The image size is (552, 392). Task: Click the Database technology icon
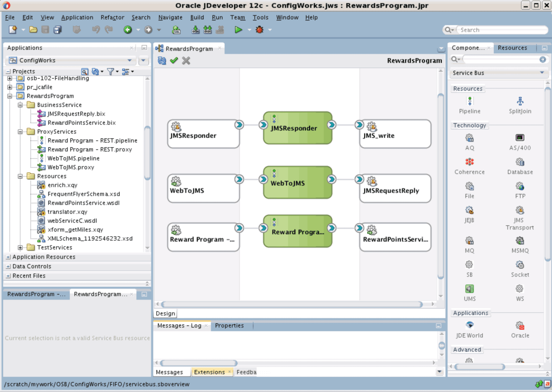pyautogui.click(x=519, y=162)
